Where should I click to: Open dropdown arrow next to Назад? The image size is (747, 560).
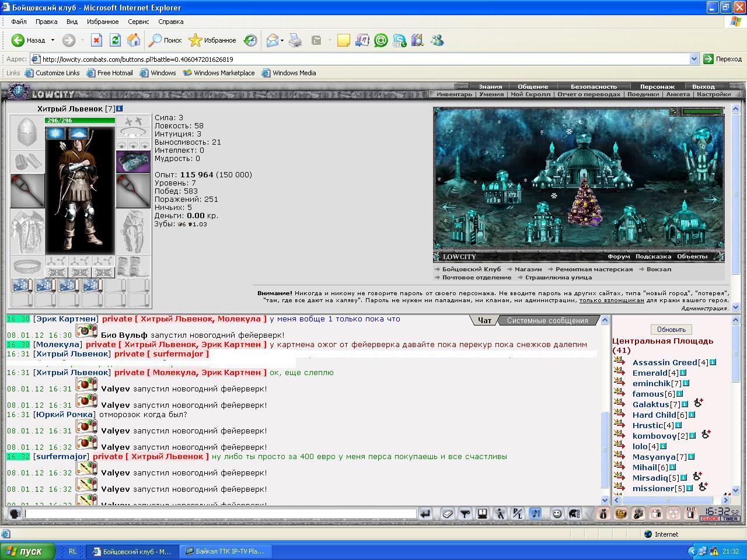coord(53,40)
